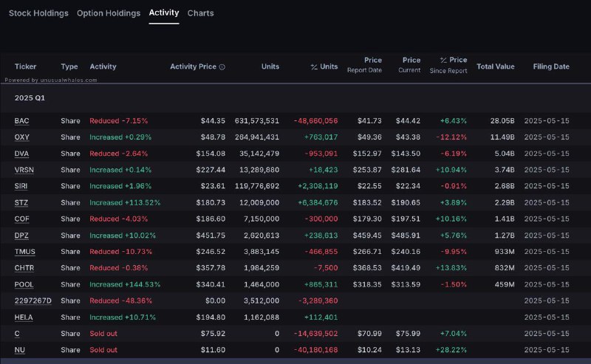
Task: Click the -3,289,360 units change
Action: pos(318,301)
